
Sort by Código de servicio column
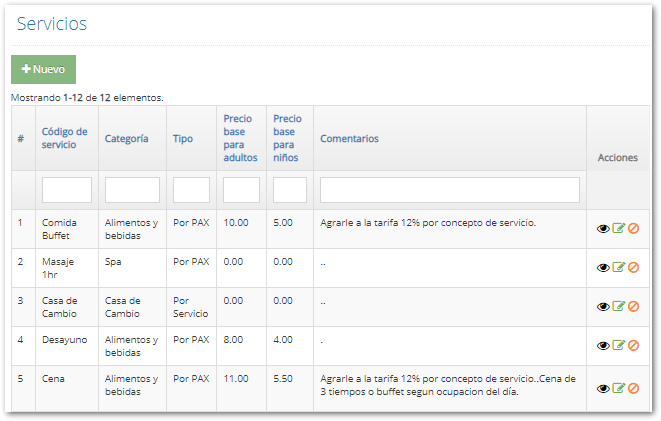point(64,138)
